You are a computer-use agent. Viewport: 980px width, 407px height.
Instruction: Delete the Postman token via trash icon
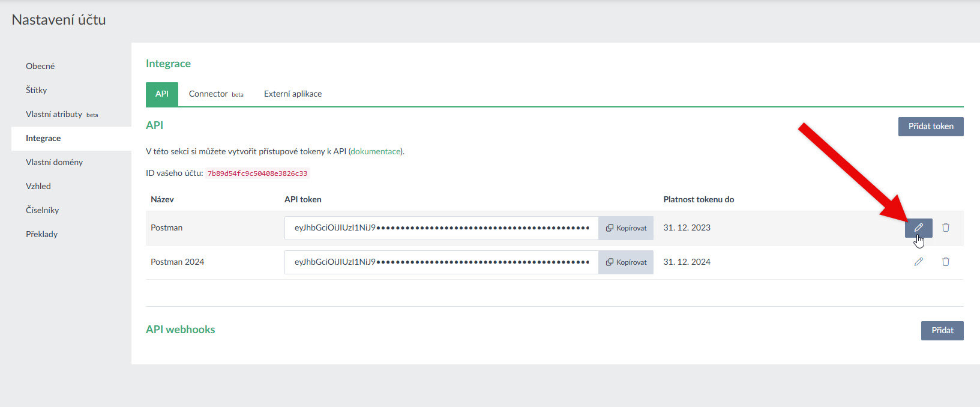[946, 228]
